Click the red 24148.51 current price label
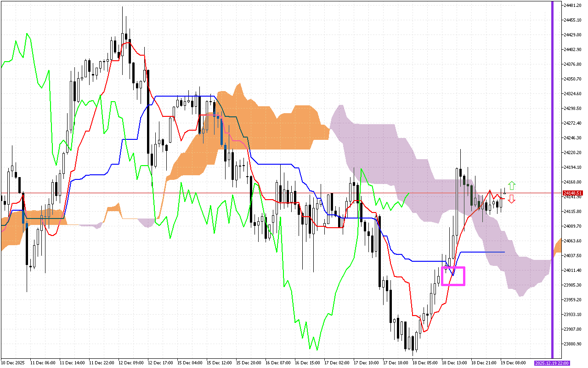 click(572, 193)
